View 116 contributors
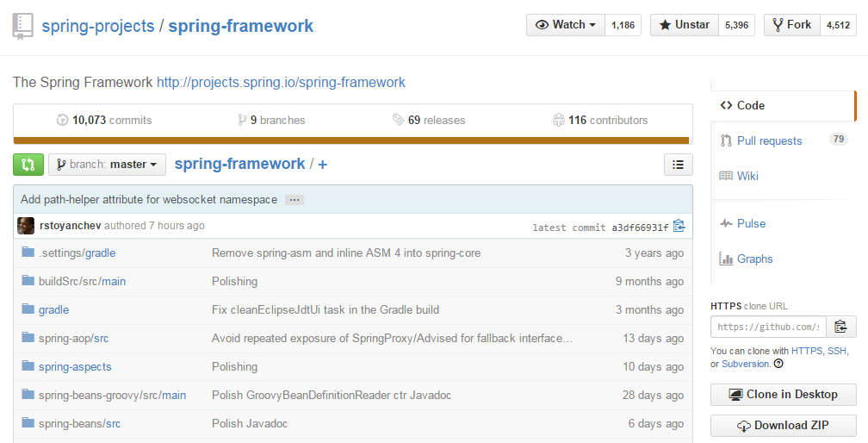This screenshot has height=443, width=868. [x=600, y=120]
